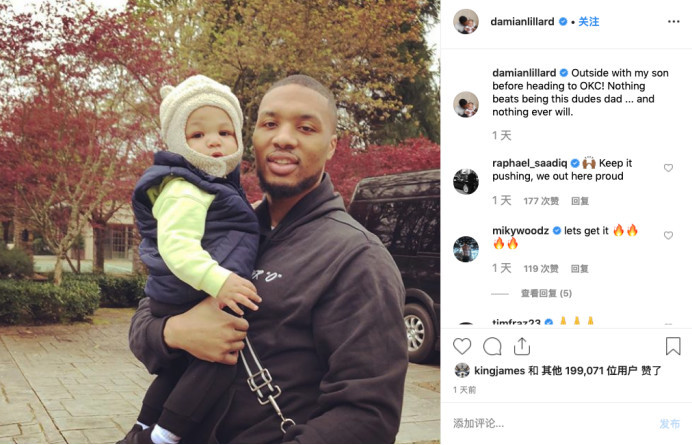The image size is (692, 445).
Task: Open damianlillard's header profile picture
Action: pos(466,21)
